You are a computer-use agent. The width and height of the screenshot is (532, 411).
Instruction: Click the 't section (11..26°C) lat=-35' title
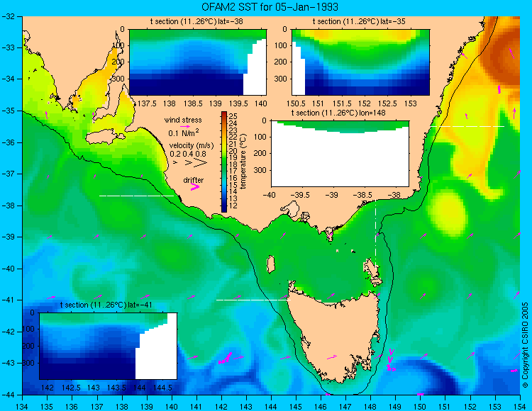click(x=359, y=22)
